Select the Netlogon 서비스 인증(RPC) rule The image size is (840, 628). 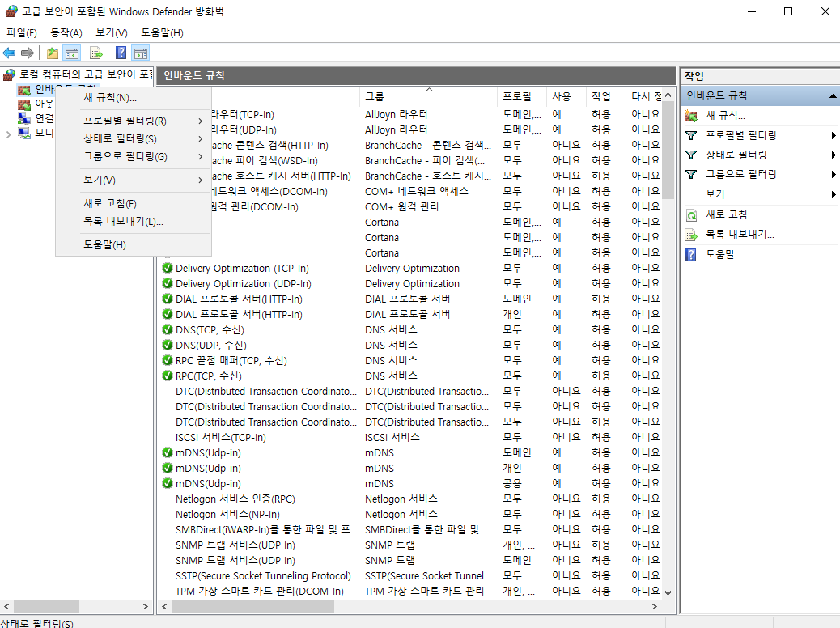click(x=235, y=499)
